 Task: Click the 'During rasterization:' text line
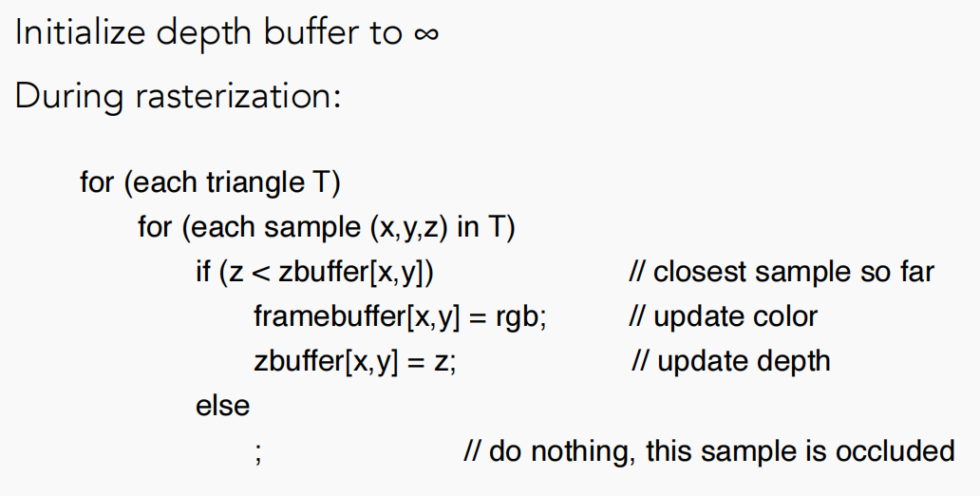(179, 97)
